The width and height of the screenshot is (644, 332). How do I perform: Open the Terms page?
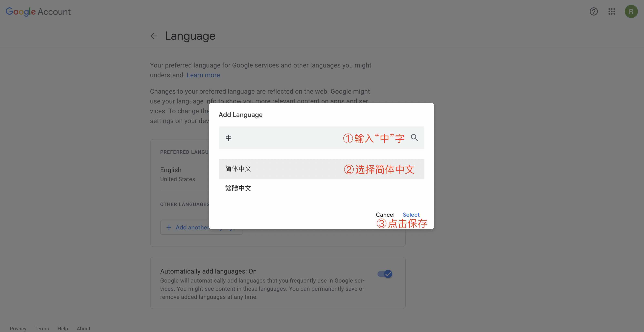(x=41, y=329)
